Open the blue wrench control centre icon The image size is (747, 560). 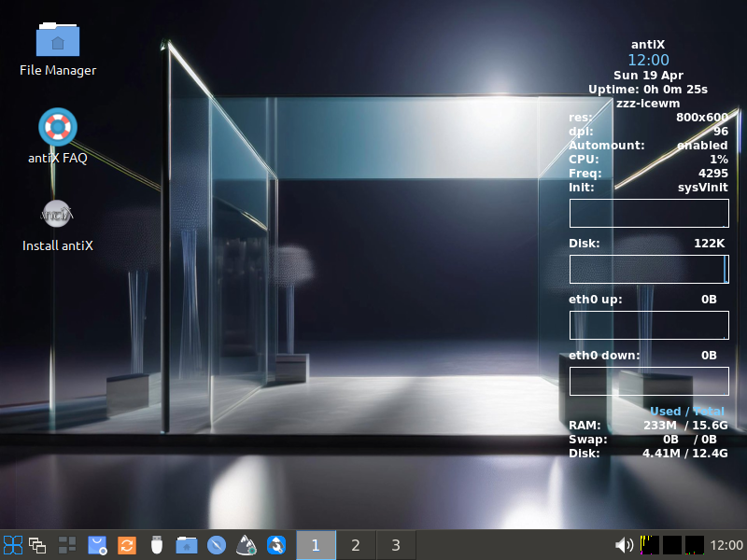(x=276, y=545)
